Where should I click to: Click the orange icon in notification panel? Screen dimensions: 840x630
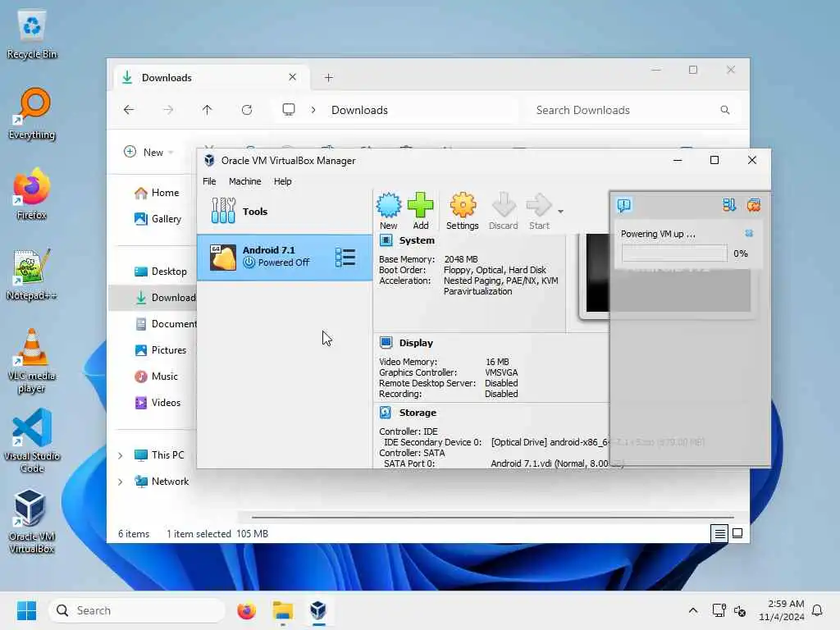click(x=754, y=205)
